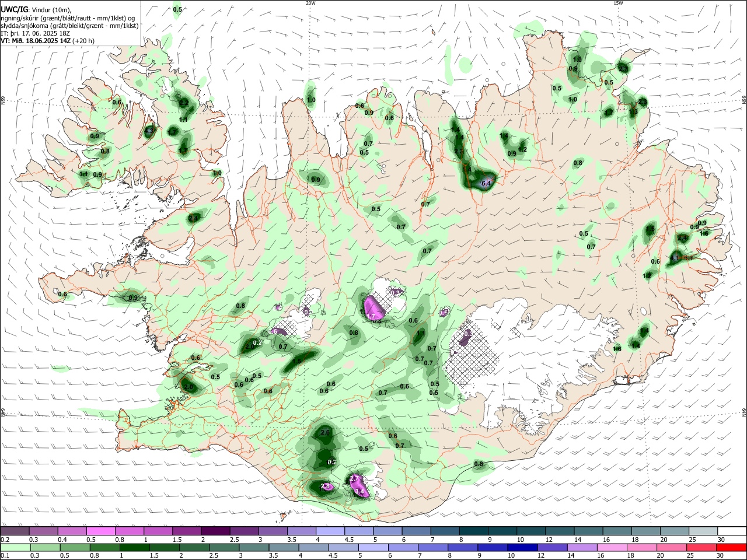The image size is (747, 560).
Task: Click the "20W" longitude label
Action: pyautogui.click(x=310, y=3)
